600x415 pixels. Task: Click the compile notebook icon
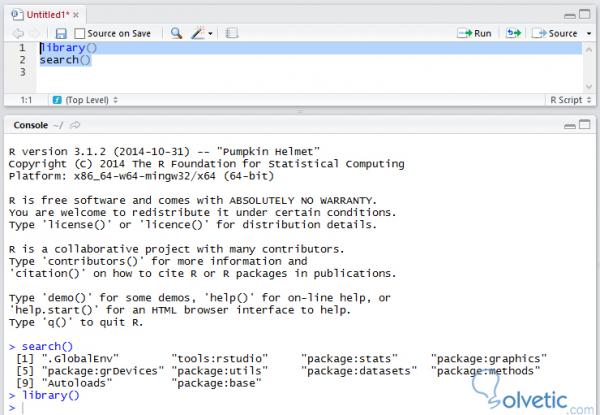click(x=232, y=33)
